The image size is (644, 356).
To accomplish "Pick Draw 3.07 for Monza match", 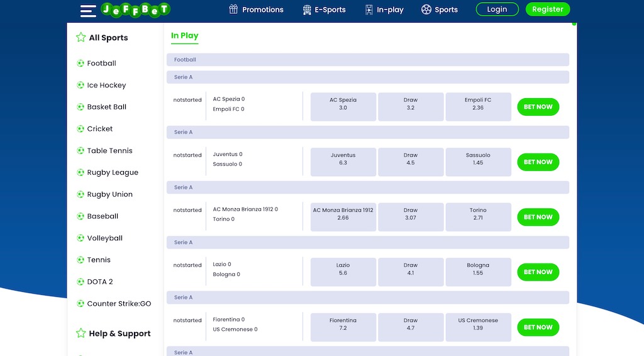I will [x=411, y=217].
